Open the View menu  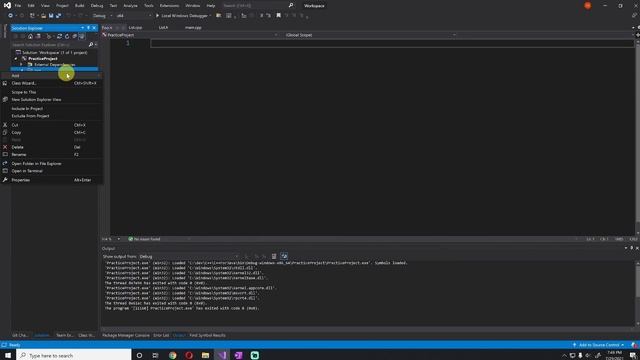point(45,6)
